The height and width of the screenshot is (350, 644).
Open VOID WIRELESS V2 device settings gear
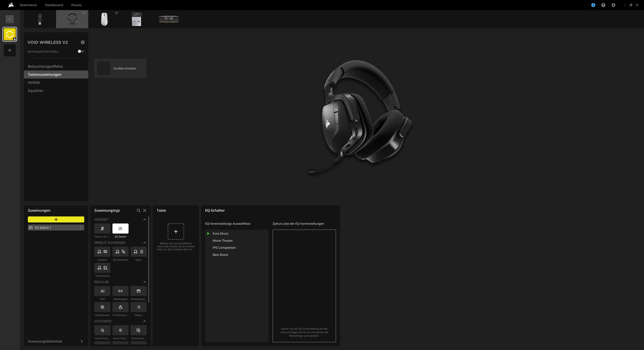pyautogui.click(x=83, y=42)
